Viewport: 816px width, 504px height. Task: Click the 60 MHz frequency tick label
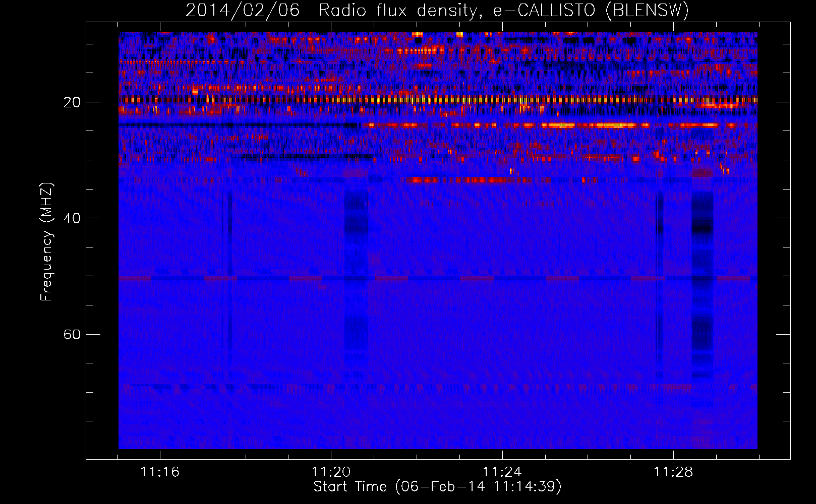tap(72, 334)
